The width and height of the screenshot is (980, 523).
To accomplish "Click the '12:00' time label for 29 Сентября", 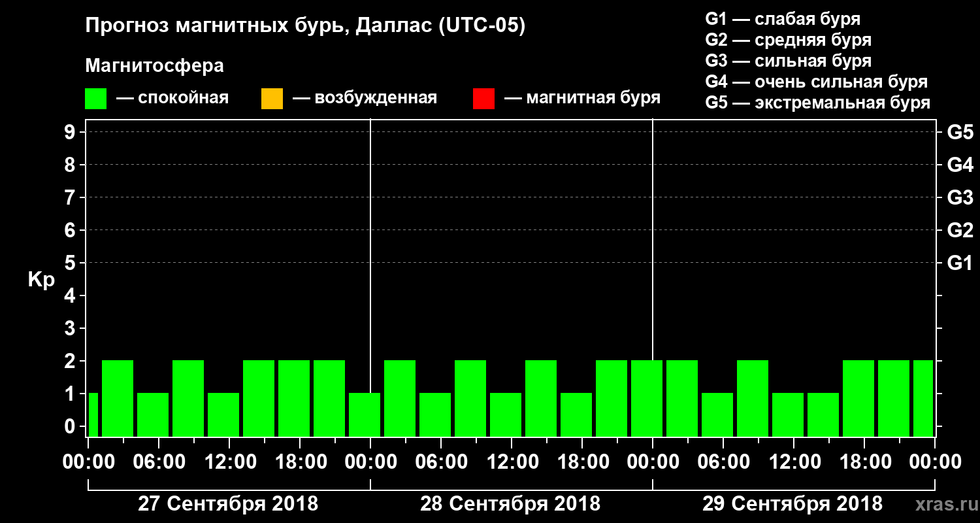I will (794, 462).
